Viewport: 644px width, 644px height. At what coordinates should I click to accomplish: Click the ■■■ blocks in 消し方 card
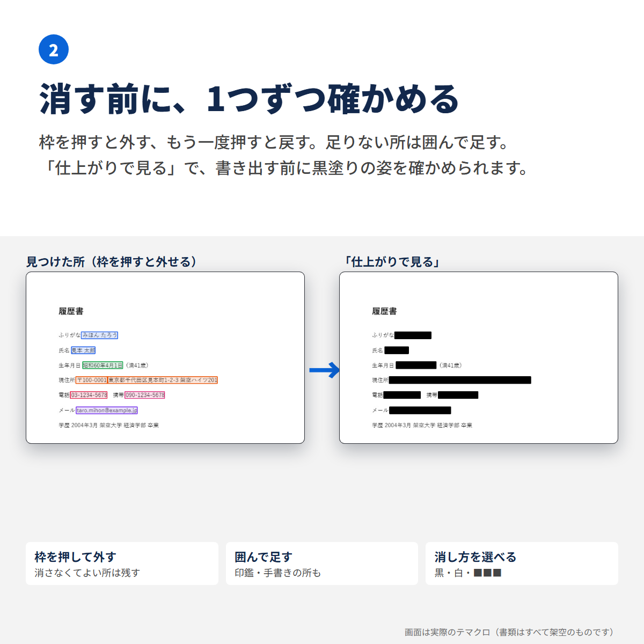point(487,573)
